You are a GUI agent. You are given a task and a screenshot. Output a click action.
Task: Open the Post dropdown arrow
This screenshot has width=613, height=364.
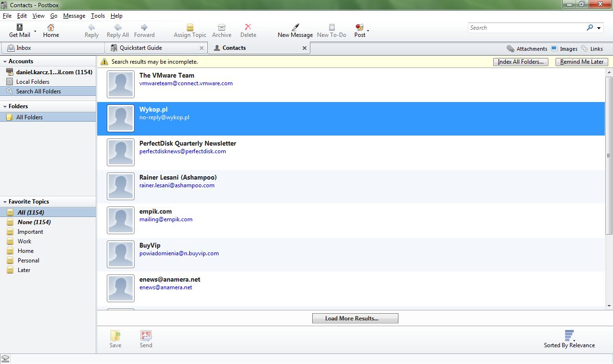pyautogui.click(x=368, y=31)
